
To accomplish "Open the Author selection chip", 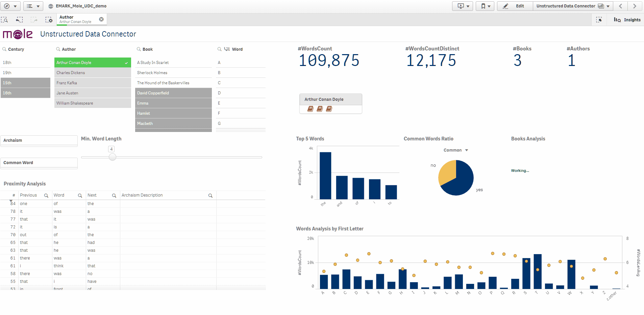I will pos(78,19).
